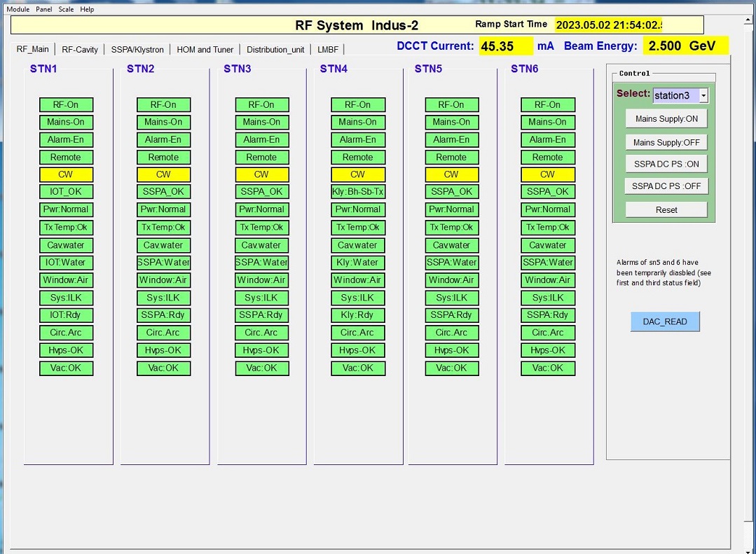Click STN3 Window:Air indicator
Screen dimensions: 756x554
pos(262,279)
